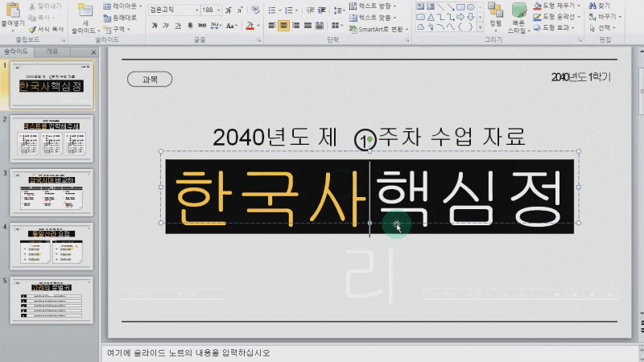The height and width of the screenshot is (362, 644).
Task: Open the Paragraph group dialog launcher
Action: 407,39
